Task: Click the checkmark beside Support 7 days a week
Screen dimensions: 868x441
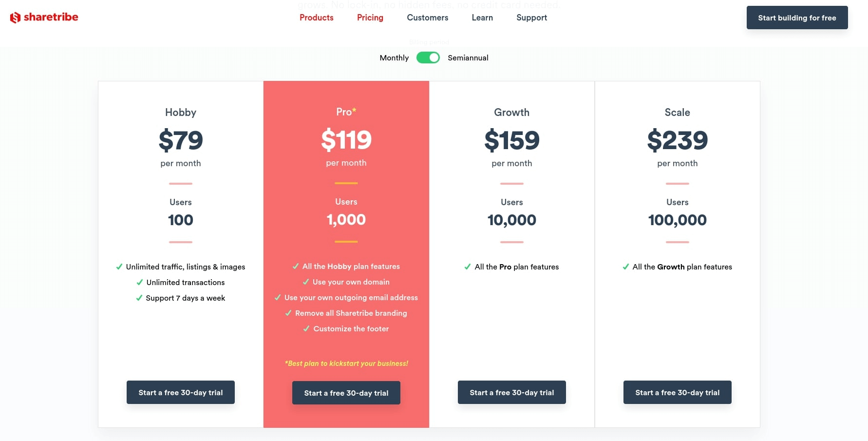Action: point(138,298)
